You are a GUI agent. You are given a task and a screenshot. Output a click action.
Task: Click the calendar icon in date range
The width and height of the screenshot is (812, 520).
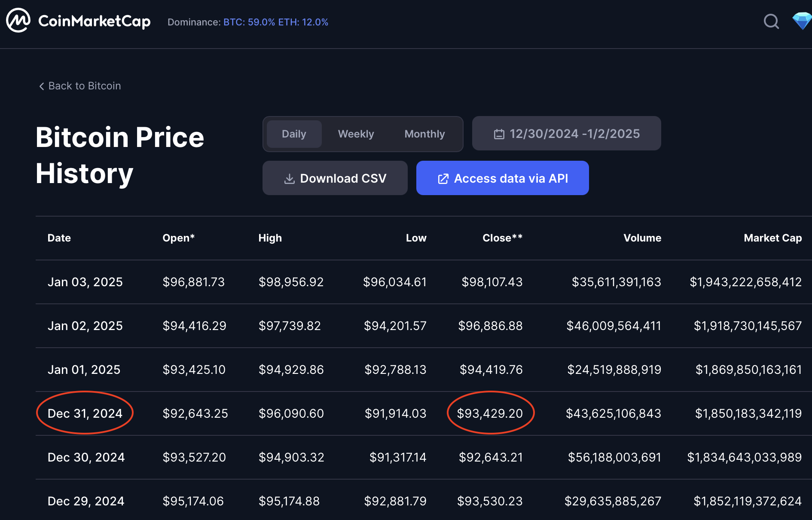[499, 134]
